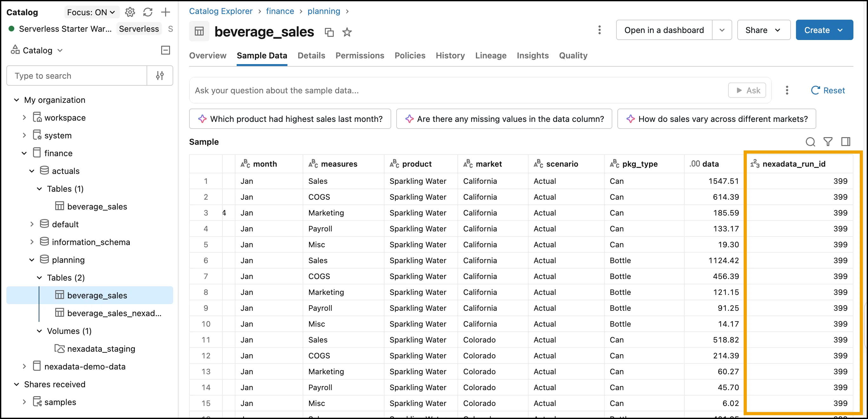The image size is (868, 419).
Task: Click the nexadata_run_id column header
Action: tap(799, 164)
